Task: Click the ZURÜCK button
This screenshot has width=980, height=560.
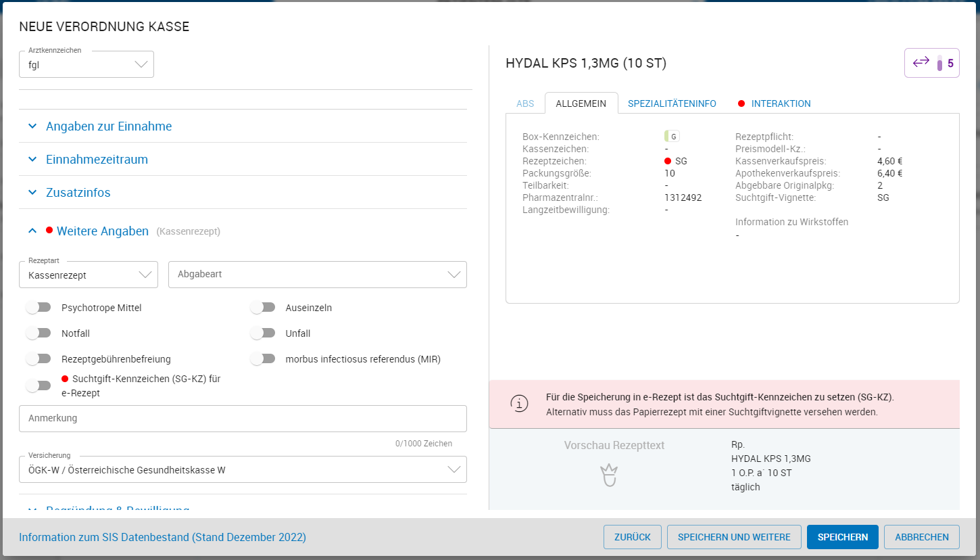Action: (x=633, y=537)
